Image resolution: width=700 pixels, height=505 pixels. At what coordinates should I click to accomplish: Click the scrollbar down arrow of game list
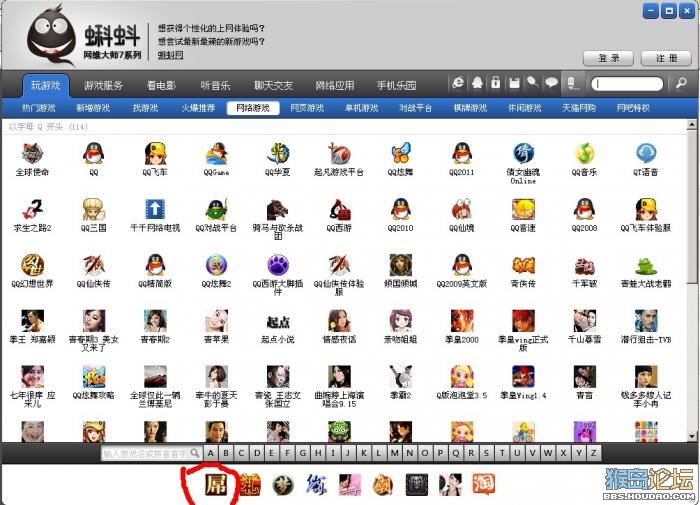pos(692,437)
